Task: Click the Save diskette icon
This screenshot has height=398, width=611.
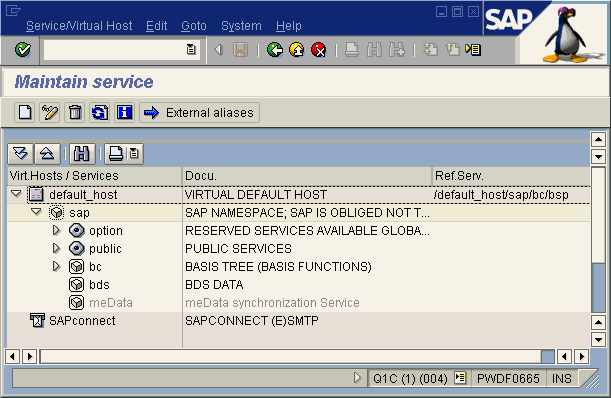Action: 240,50
